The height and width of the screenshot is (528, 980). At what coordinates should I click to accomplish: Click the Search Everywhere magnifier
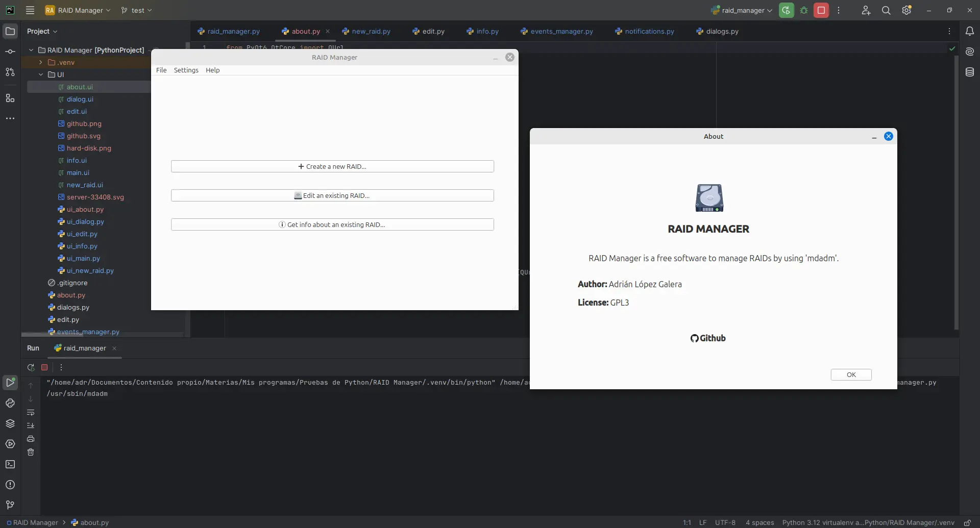(886, 10)
